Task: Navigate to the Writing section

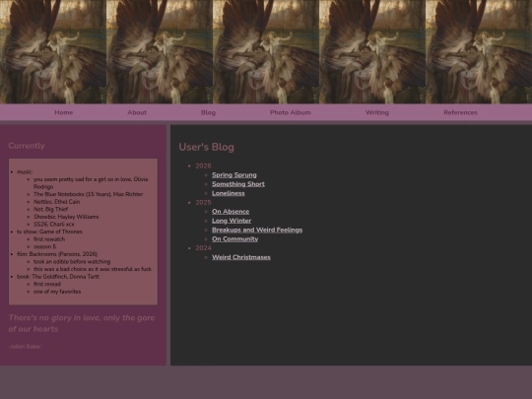Action: [x=377, y=112]
